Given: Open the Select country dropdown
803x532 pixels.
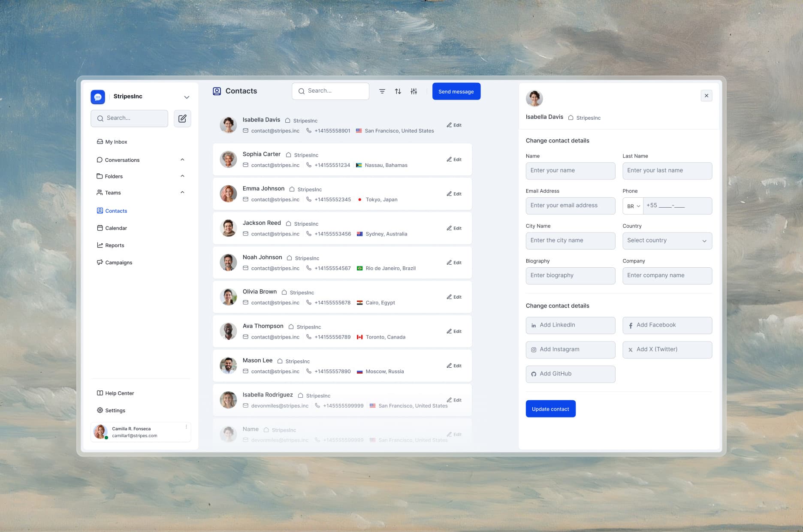Looking at the screenshot, I should click(x=667, y=241).
